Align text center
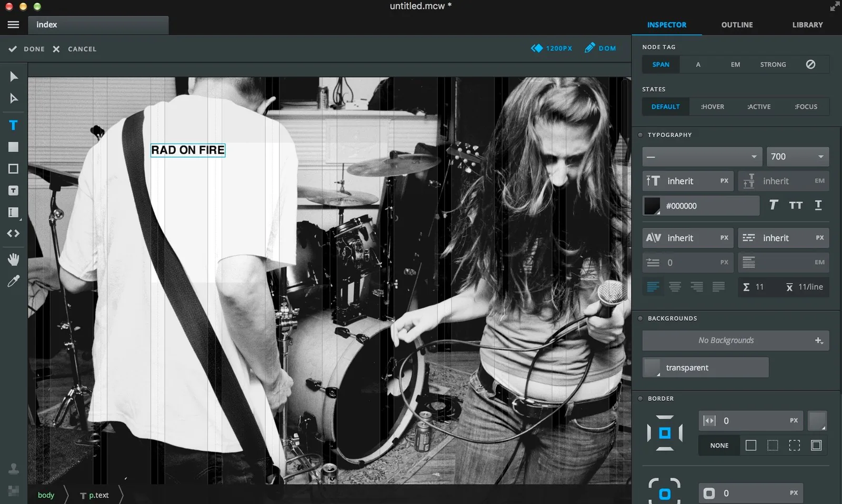This screenshot has width=842, height=504. (x=675, y=287)
